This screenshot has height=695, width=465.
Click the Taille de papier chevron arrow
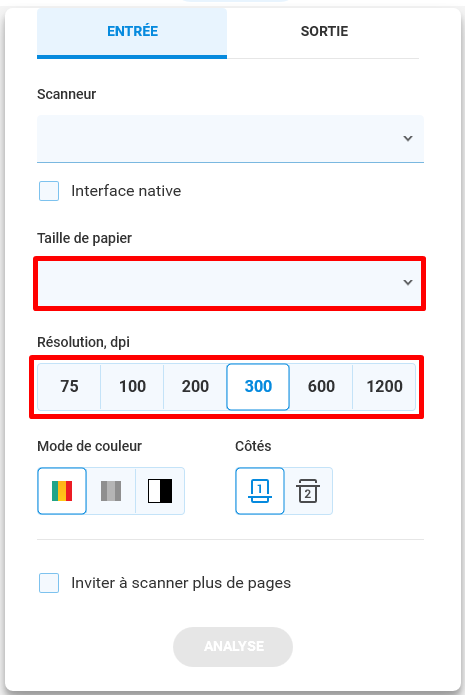coord(408,282)
